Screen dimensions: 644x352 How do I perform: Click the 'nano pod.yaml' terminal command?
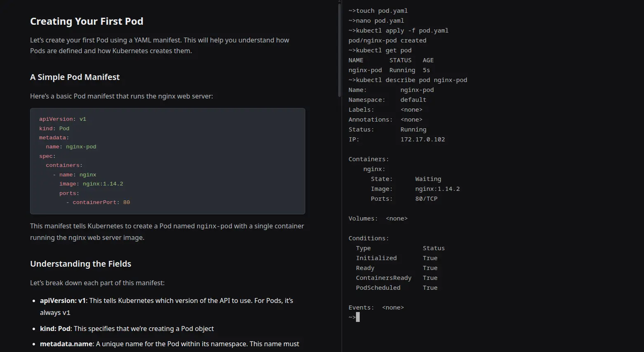pos(380,21)
